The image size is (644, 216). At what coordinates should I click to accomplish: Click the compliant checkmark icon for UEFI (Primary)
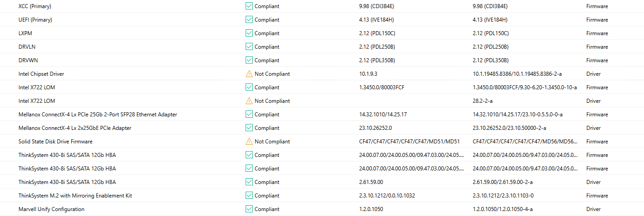tap(249, 20)
